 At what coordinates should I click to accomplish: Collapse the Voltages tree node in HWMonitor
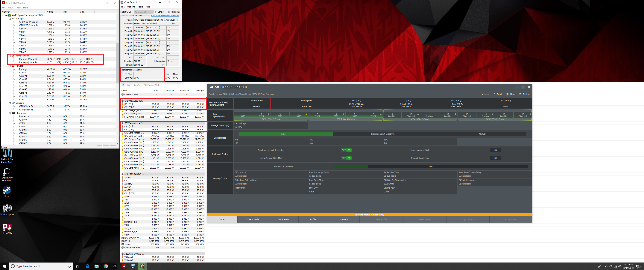[x=10, y=19]
